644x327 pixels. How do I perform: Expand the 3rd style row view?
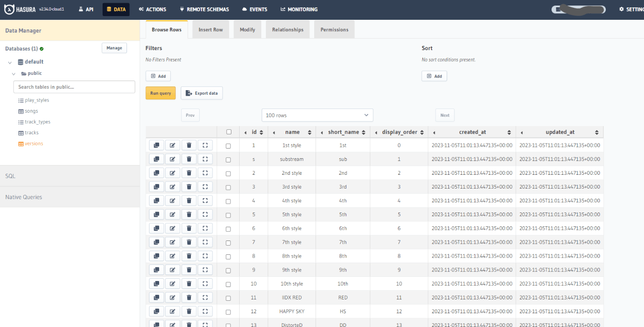point(205,187)
